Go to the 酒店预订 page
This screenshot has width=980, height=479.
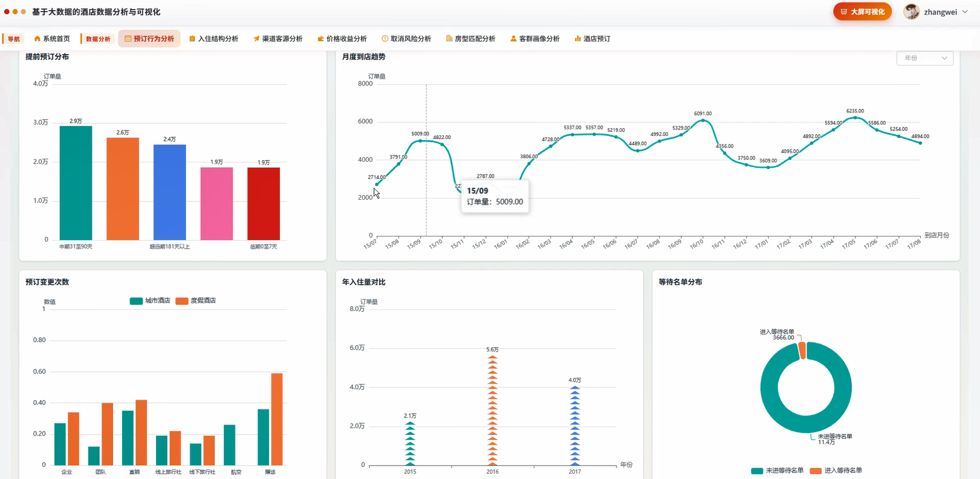coord(592,39)
